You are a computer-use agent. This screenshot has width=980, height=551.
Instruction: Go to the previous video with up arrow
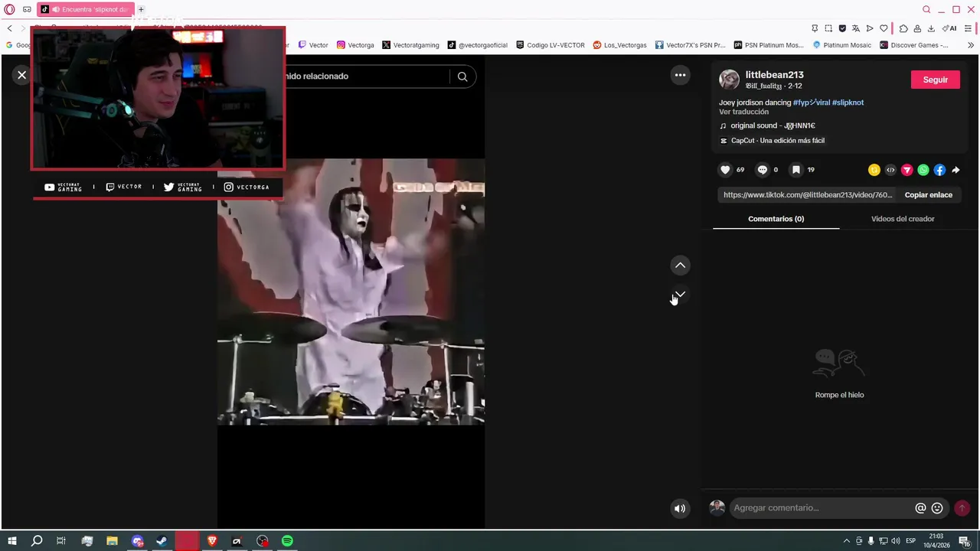tap(680, 266)
